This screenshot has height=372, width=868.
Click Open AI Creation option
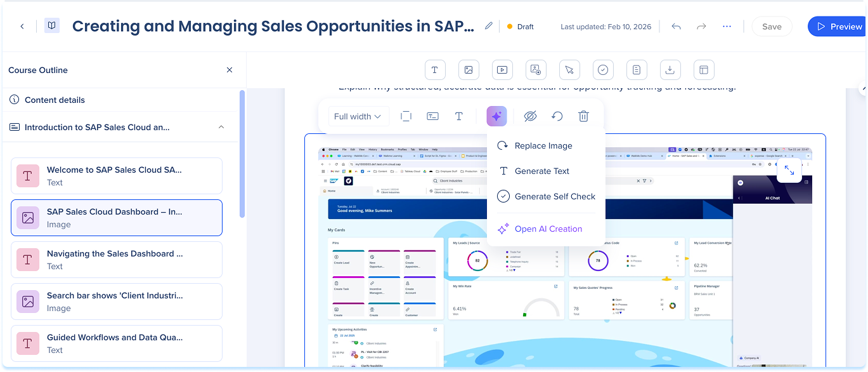[548, 229]
